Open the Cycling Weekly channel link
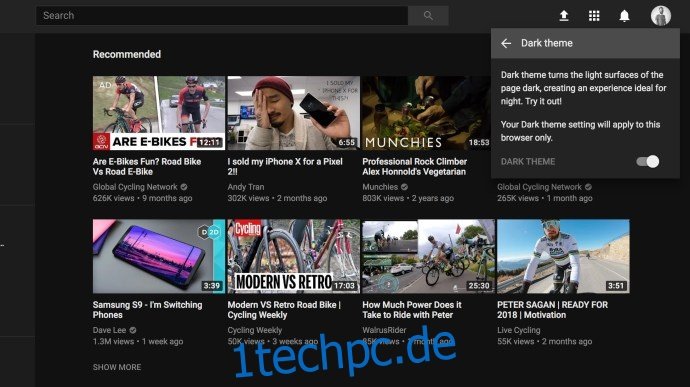 point(255,330)
